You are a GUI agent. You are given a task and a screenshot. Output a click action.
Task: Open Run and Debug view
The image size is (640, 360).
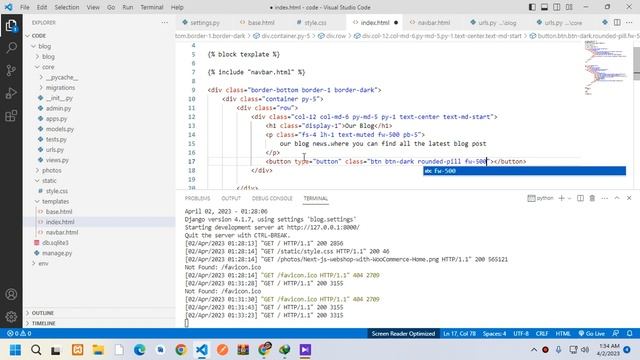11,93
